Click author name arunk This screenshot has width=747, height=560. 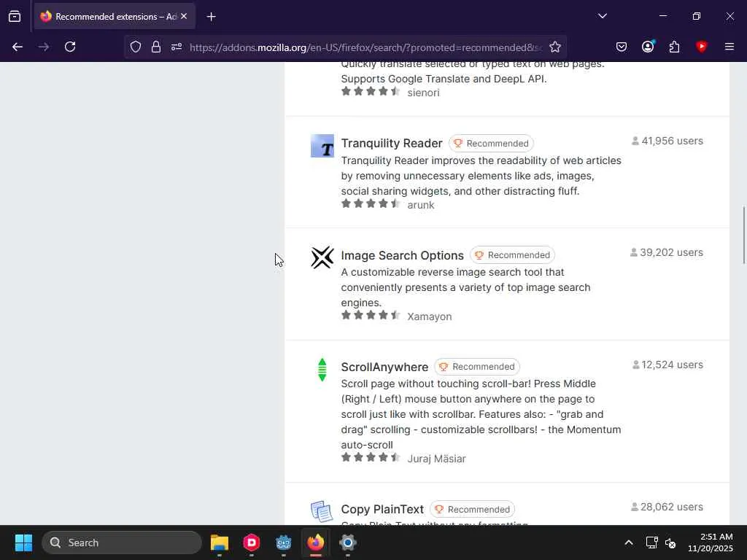click(x=421, y=205)
